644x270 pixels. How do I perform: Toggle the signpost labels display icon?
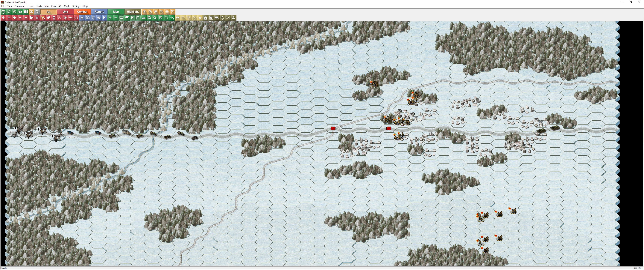point(127,18)
